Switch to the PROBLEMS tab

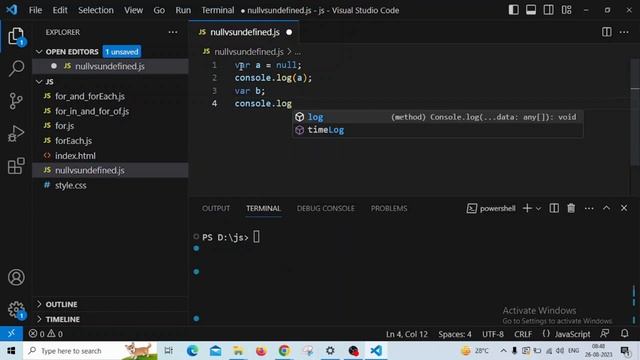pos(389,208)
